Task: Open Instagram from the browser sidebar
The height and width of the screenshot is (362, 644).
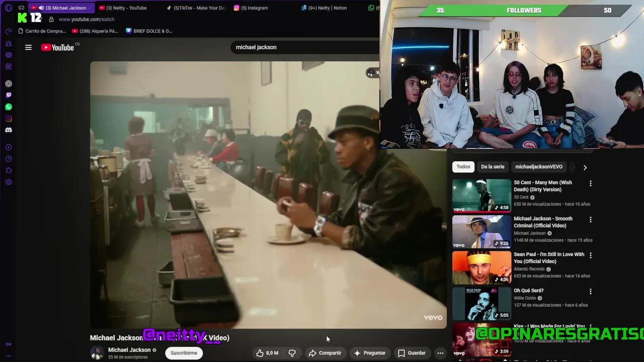Action: [9, 119]
